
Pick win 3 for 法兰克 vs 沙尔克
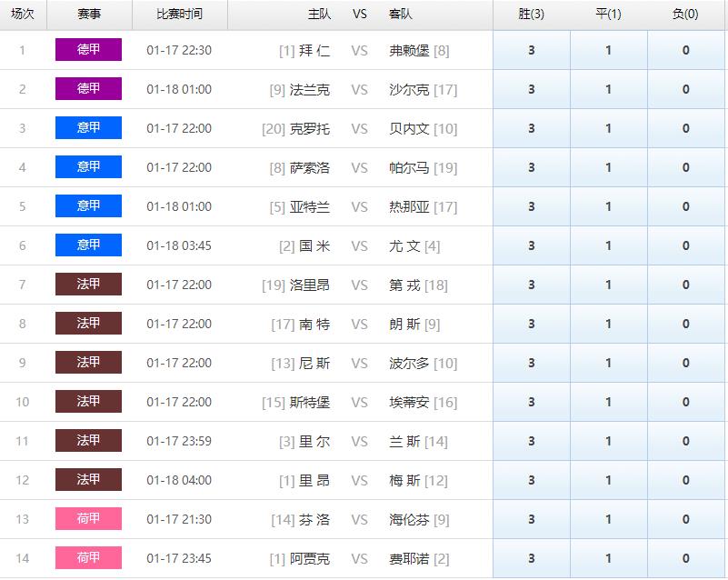point(532,89)
